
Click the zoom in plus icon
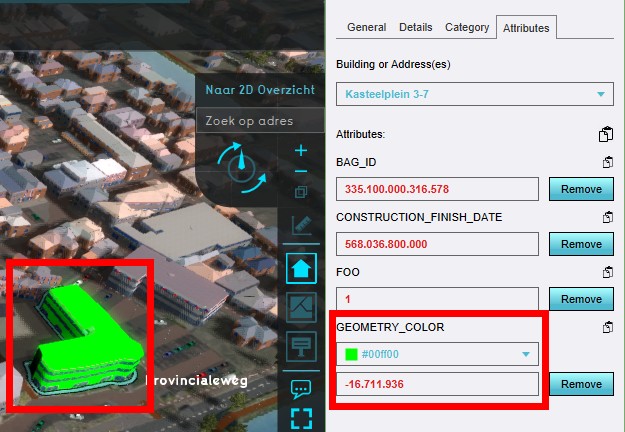pos(301,151)
